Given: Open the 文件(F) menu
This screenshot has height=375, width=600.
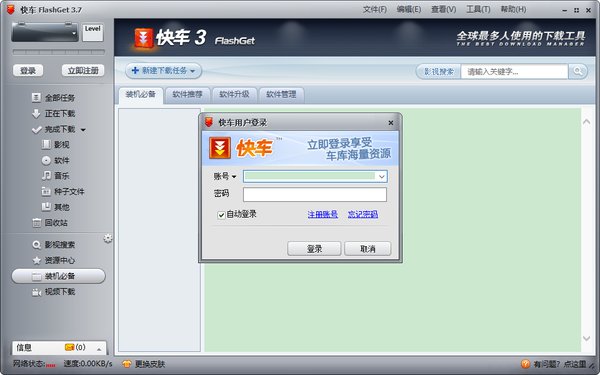Looking at the screenshot, I should tap(375, 10).
